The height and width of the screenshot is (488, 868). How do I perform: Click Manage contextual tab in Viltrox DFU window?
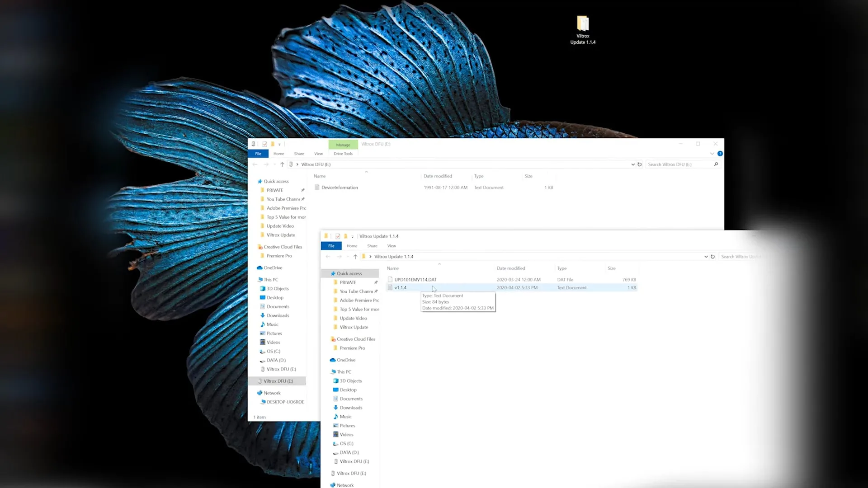pos(343,145)
